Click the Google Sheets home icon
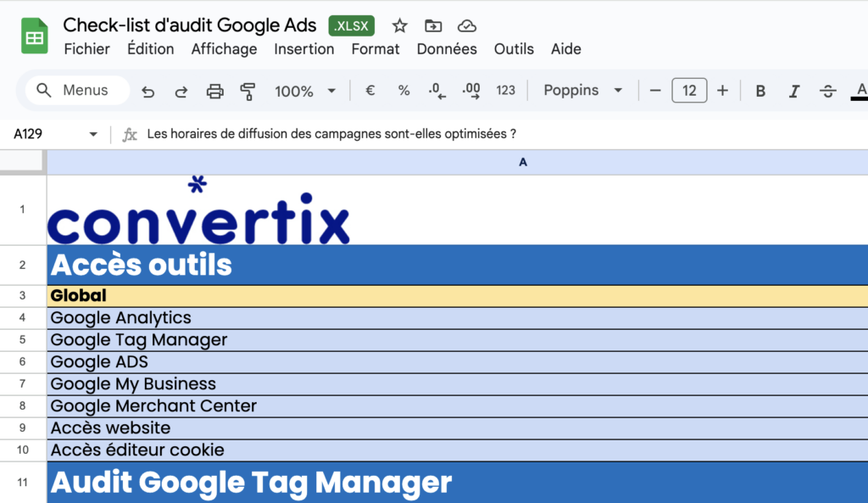868x503 pixels. 35,37
